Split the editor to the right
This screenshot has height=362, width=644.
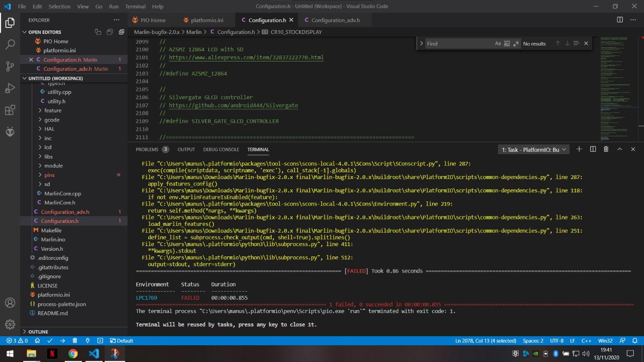point(620,20)
